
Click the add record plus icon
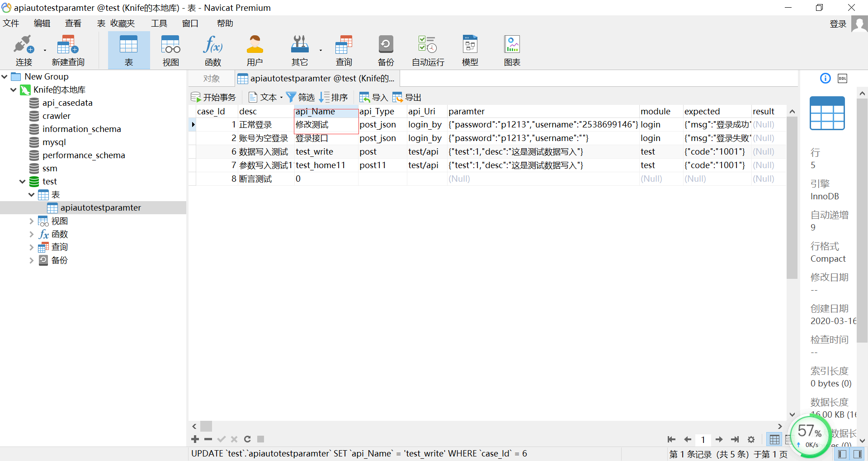pos(195,439)
